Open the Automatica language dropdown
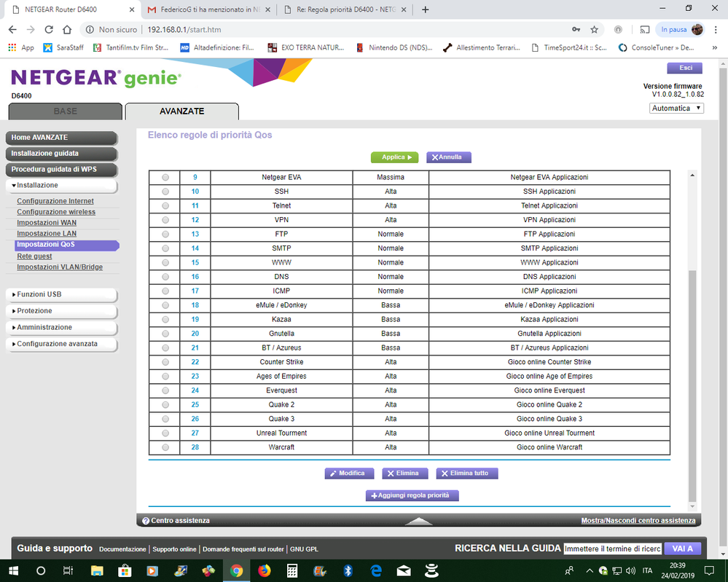This screenshot has width=728, height=582. [676, 108]
